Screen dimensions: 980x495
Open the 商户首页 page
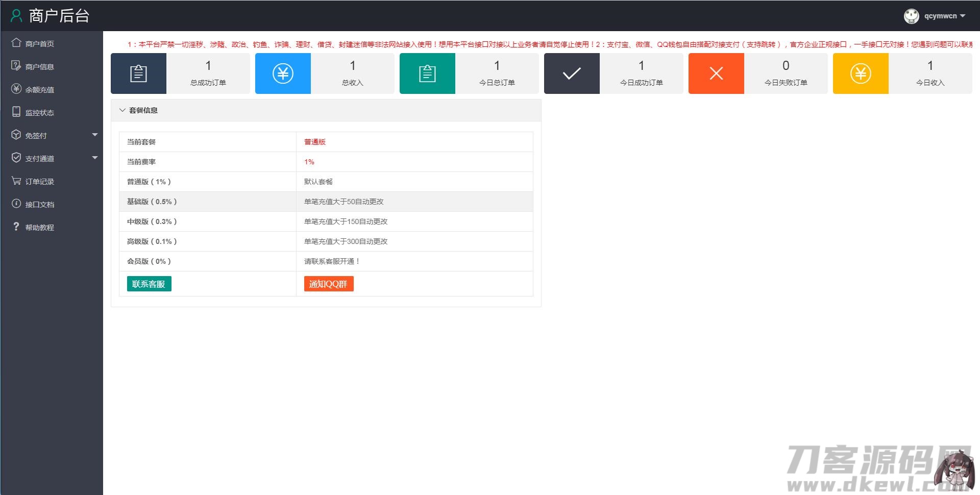39,43
